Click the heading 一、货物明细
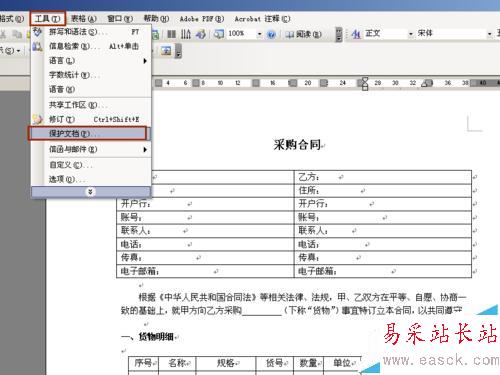This screenshot has height=375, width=500. click(x=148, y=337)
